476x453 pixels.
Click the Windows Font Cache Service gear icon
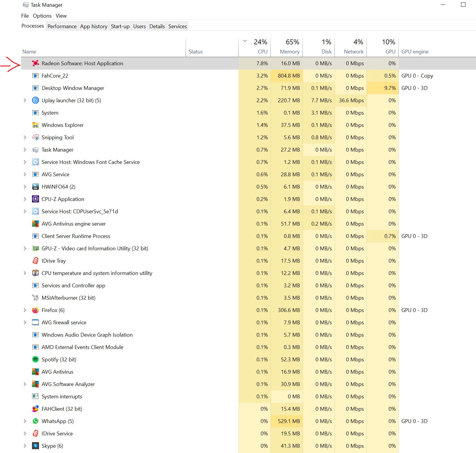[x=36, y=162]
